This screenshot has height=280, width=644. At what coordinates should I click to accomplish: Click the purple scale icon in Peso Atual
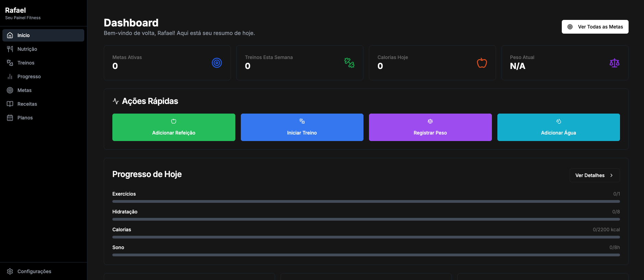pyautogui.click(x=615, y=63)
